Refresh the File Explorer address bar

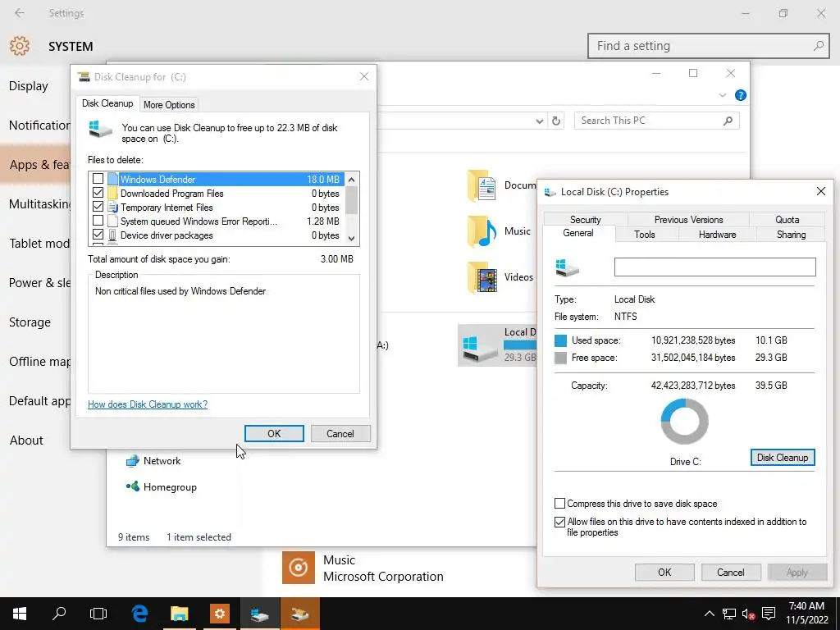(x=556, y=121)
